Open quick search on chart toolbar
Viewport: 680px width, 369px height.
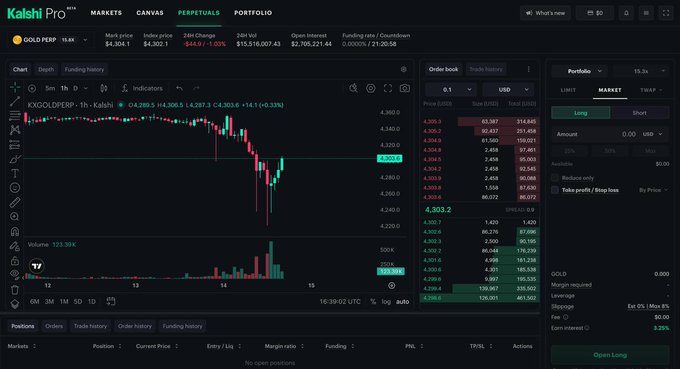(x=353, y=88)
